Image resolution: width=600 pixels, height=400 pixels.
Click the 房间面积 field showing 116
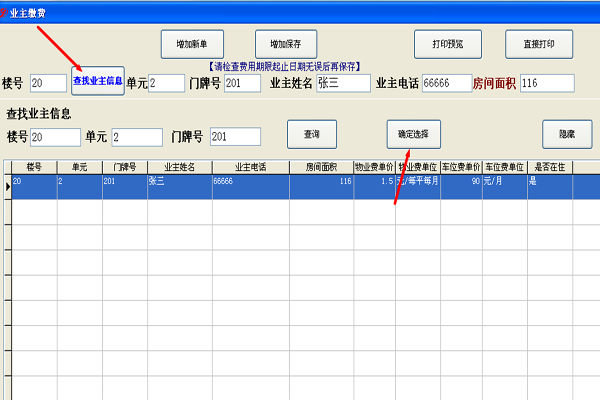(547, 83)
